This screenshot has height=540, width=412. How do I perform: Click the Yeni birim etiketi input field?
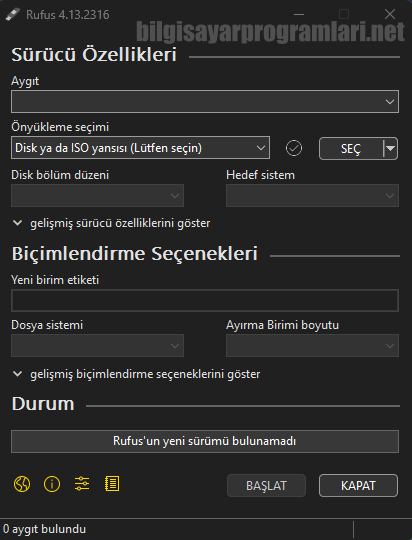point(205,301)
